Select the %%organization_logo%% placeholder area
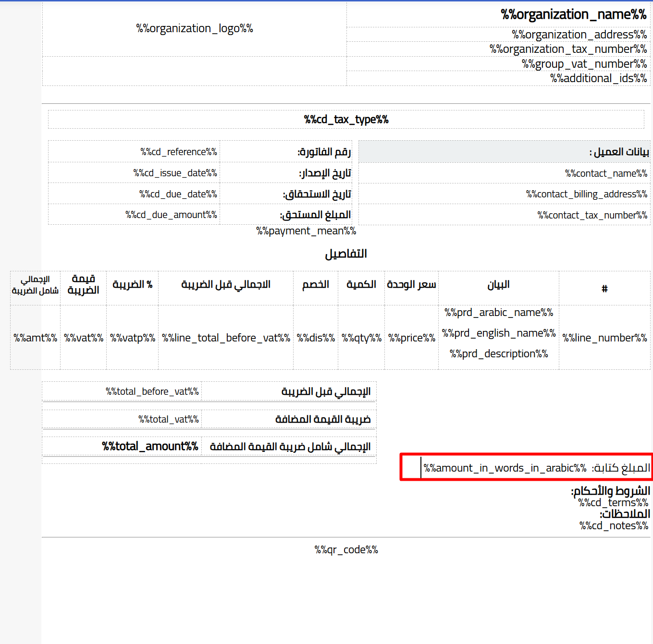Viewport: 653px width, 644px height. (x=194, y=28)
